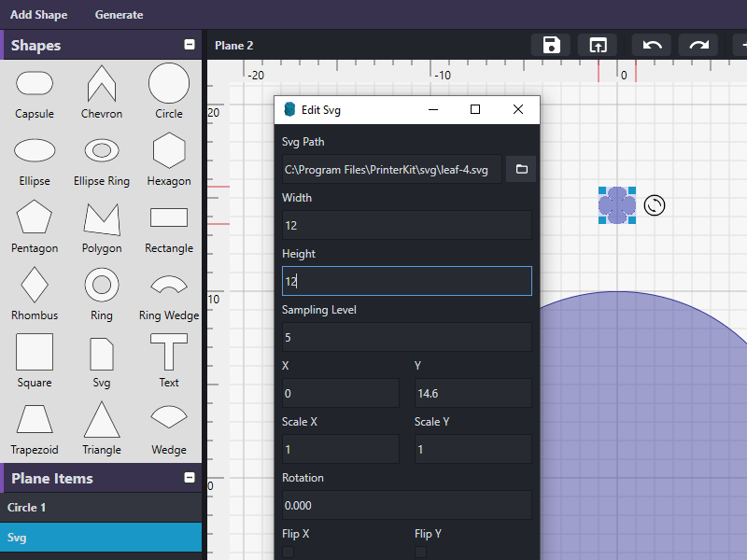Open the Add Shape menu

(38, 15)
